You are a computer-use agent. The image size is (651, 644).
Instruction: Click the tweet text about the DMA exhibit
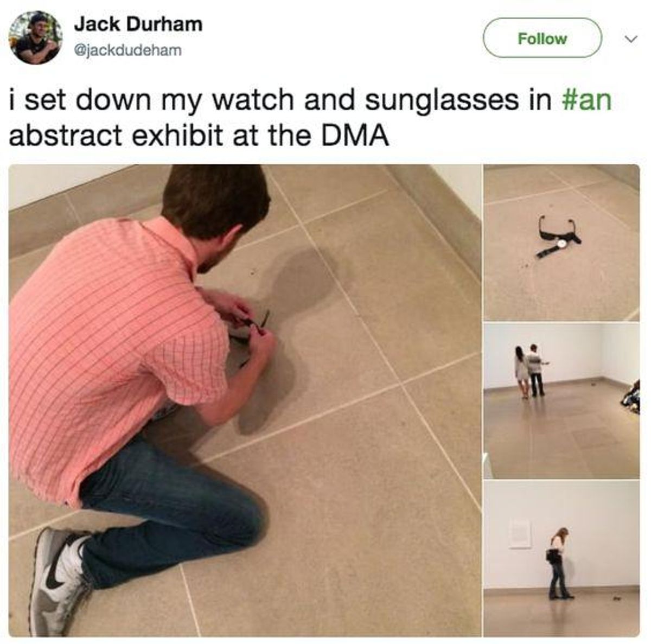[310, 118]
